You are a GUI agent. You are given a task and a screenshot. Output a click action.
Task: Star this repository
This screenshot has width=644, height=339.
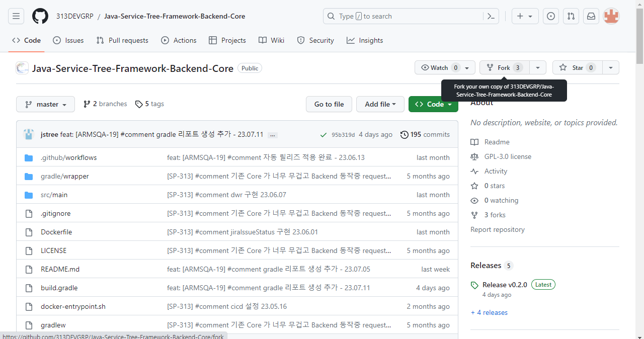point(577,67)
